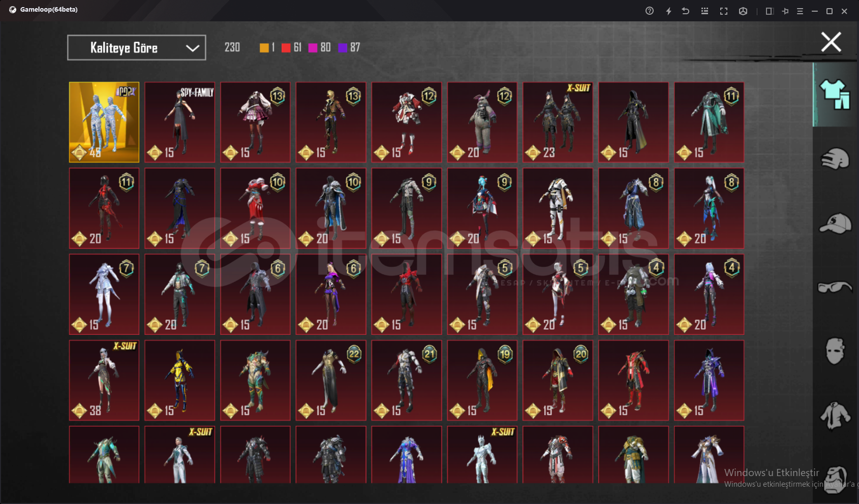
Task: Select the level 5 outfit priced 20
Action: [x=558, y=295]
